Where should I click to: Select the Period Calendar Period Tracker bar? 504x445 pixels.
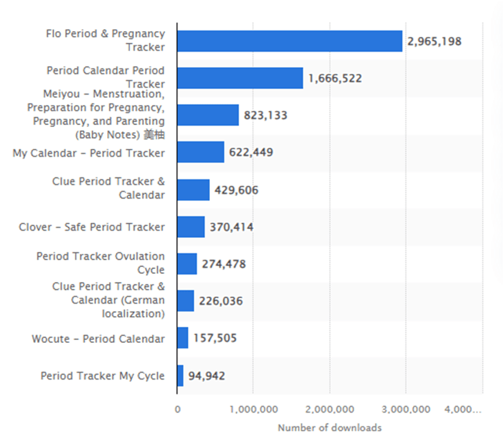pyautogui.click(x=240, y=78)
